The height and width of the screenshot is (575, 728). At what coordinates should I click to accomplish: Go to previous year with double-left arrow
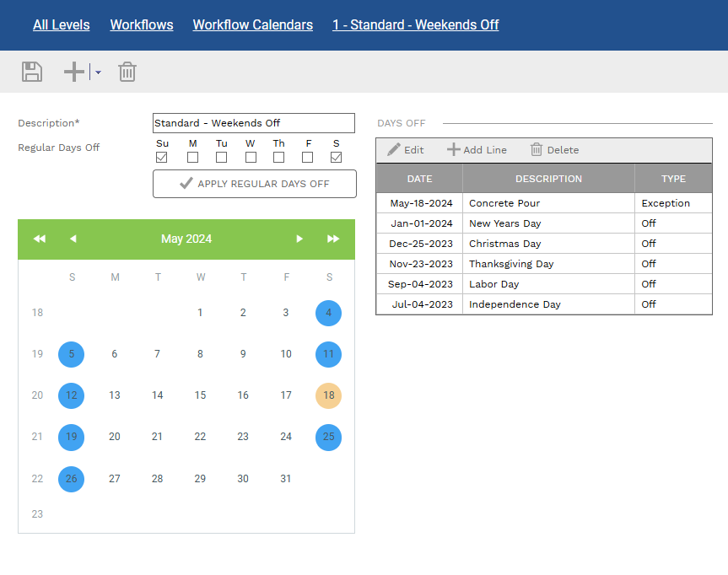(x=40, y=239)
